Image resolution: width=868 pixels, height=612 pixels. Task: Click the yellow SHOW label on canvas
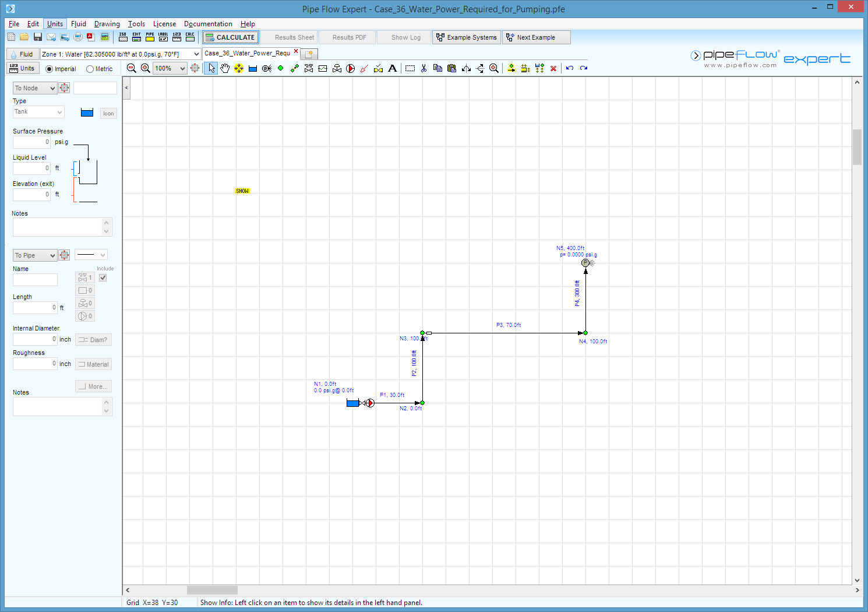[x=242, y=191]
